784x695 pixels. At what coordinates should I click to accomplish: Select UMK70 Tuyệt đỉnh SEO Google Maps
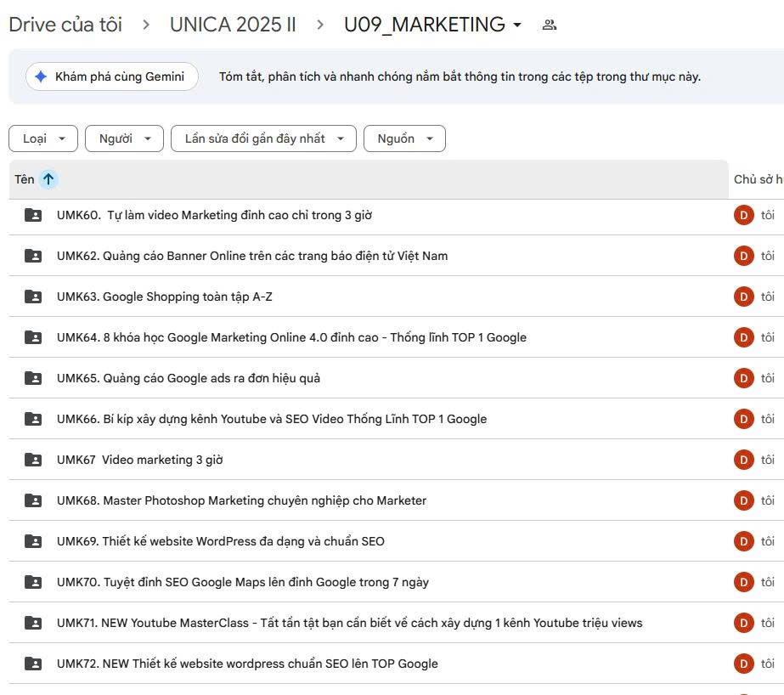[242, 582]
